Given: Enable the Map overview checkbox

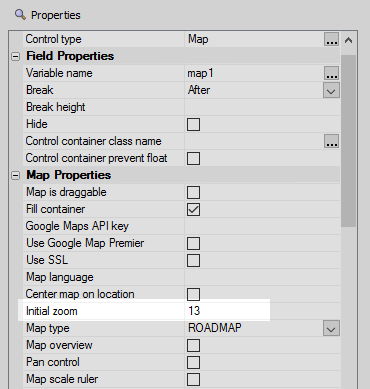Looking at the screenshot, I should coord(194,345).
